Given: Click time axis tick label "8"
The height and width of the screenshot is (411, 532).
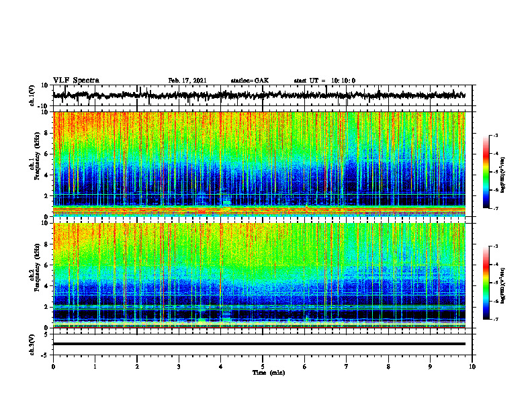Looking at the screenshot, I should coord(388,367).
